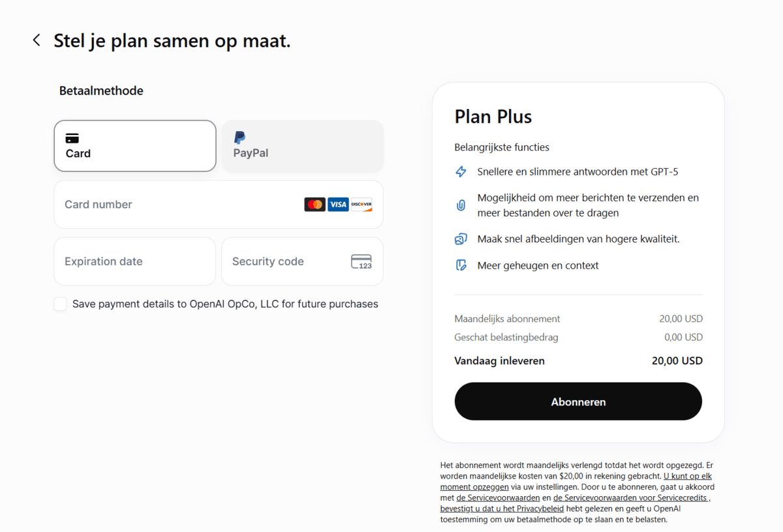Click the Discover logo in card field

click(361, 205)
